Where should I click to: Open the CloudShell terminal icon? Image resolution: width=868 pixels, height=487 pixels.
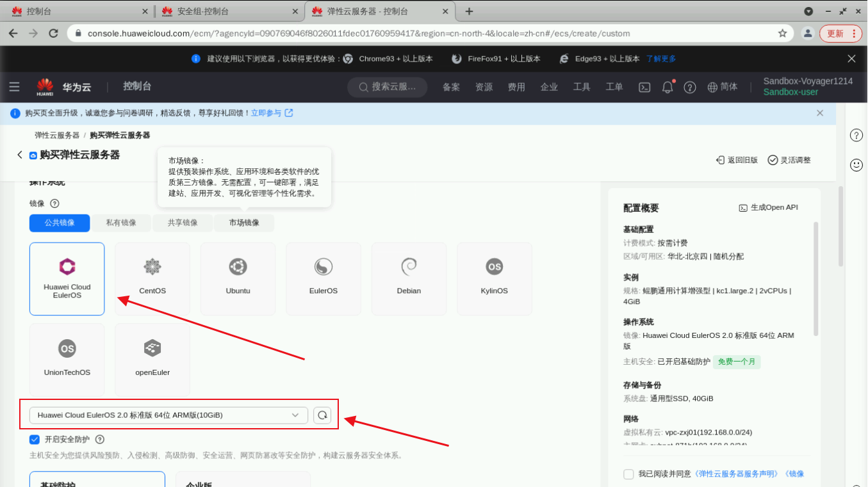(646, 87)
